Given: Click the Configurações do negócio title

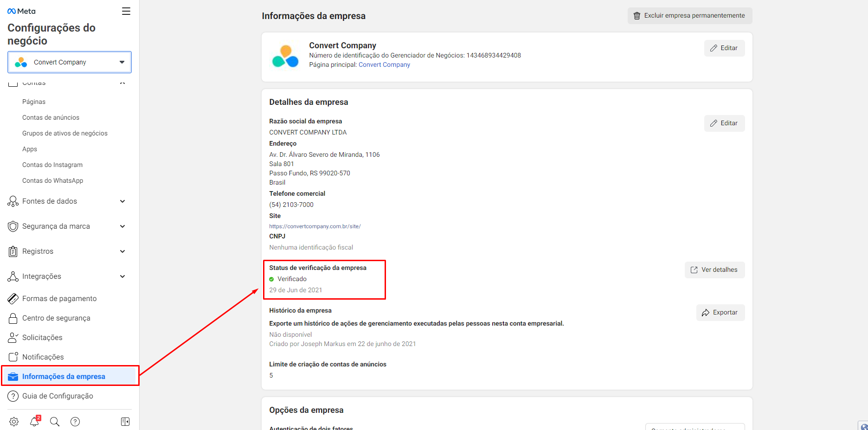Looking at the screenshot, I should click(x=51, y=34).
